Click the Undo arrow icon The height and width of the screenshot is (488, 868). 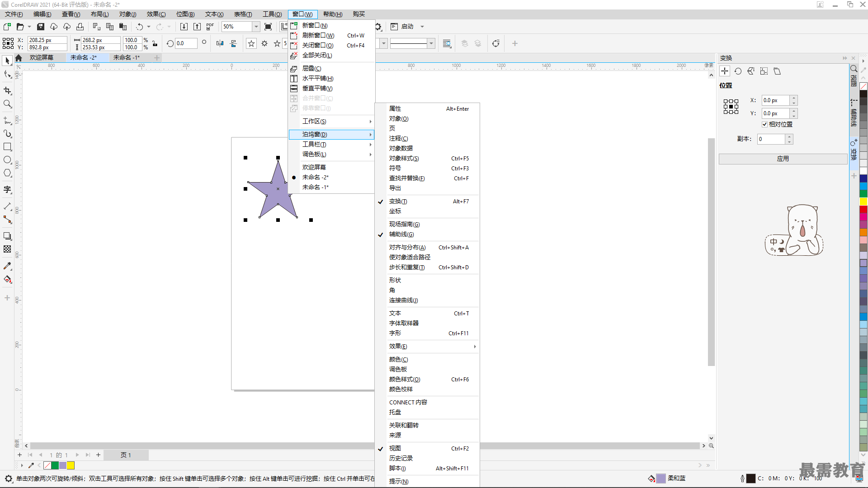tap(140, 27)
